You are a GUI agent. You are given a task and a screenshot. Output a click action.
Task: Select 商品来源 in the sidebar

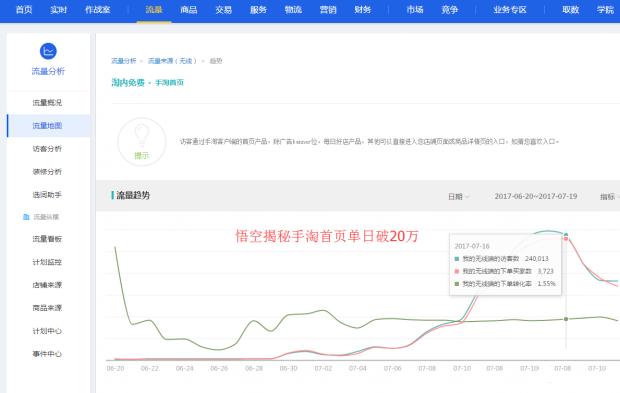click(47, 308)
